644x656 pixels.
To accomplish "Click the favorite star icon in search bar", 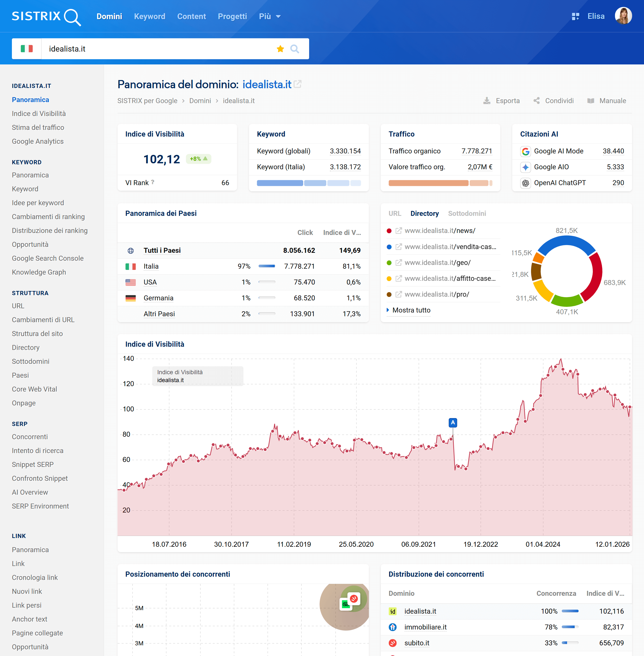I will (280, 49).
